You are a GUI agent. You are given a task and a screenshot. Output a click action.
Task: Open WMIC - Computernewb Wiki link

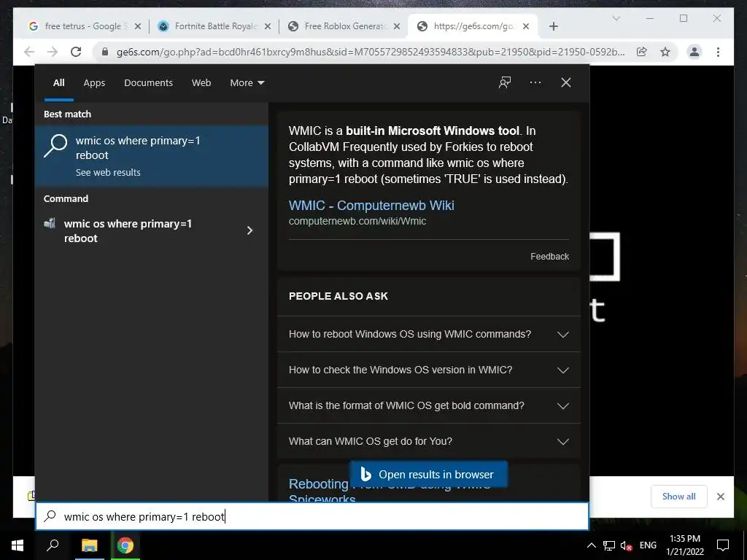[x=371, y=205]
